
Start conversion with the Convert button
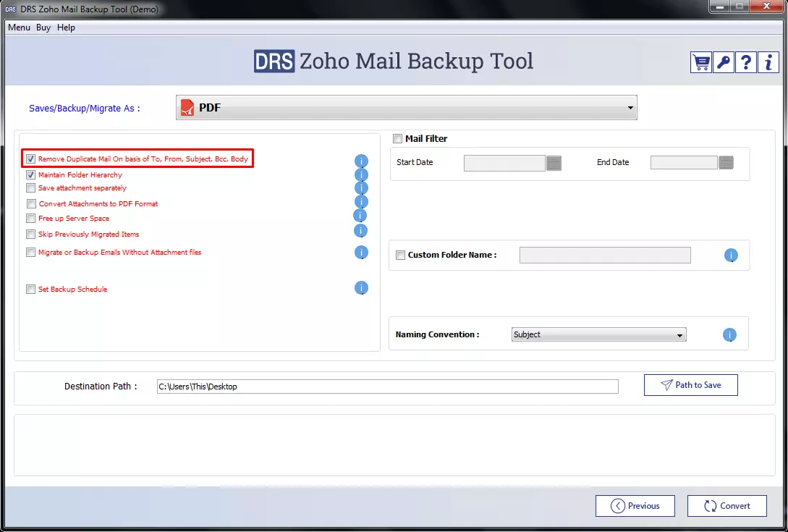click(x=727, y=506)
